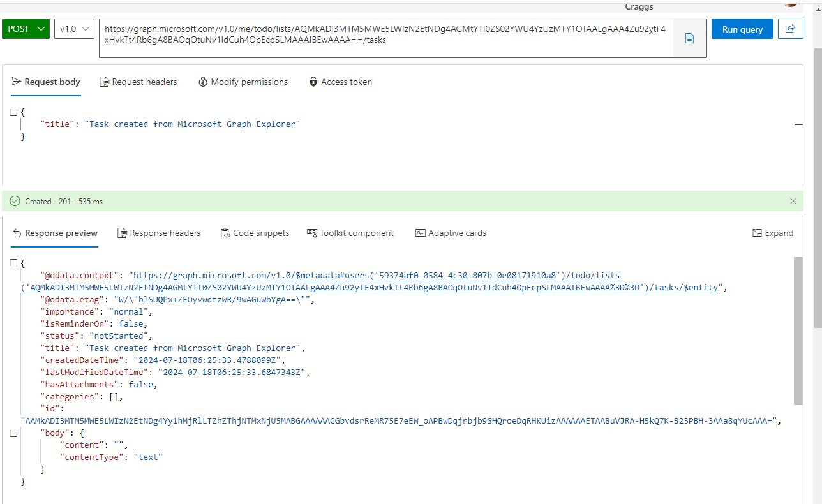
Task: Collapse the body object in the response
Action: [x=13, y=433]
